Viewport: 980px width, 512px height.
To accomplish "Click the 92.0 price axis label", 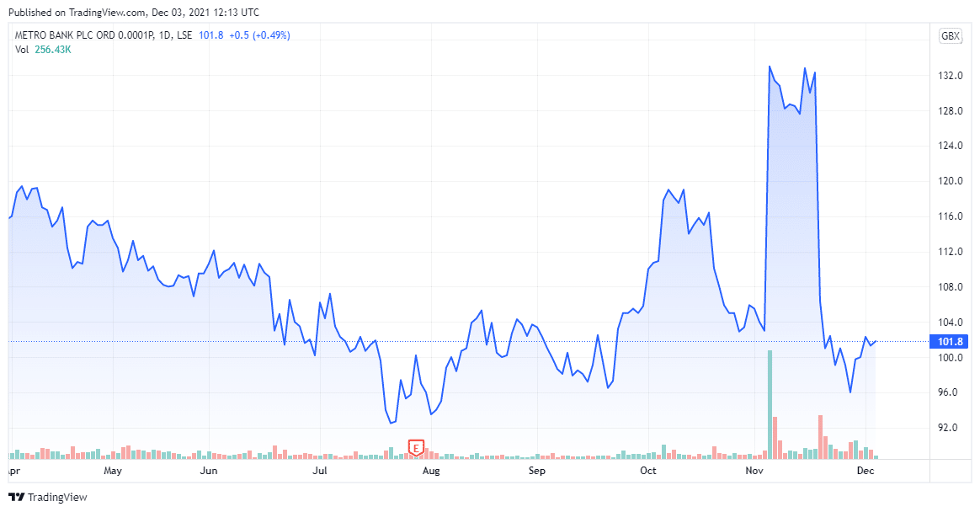I will pos(946,428).
